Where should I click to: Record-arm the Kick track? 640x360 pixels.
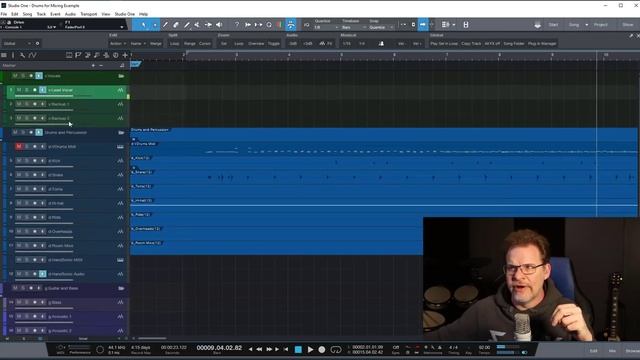click(35, 161)
